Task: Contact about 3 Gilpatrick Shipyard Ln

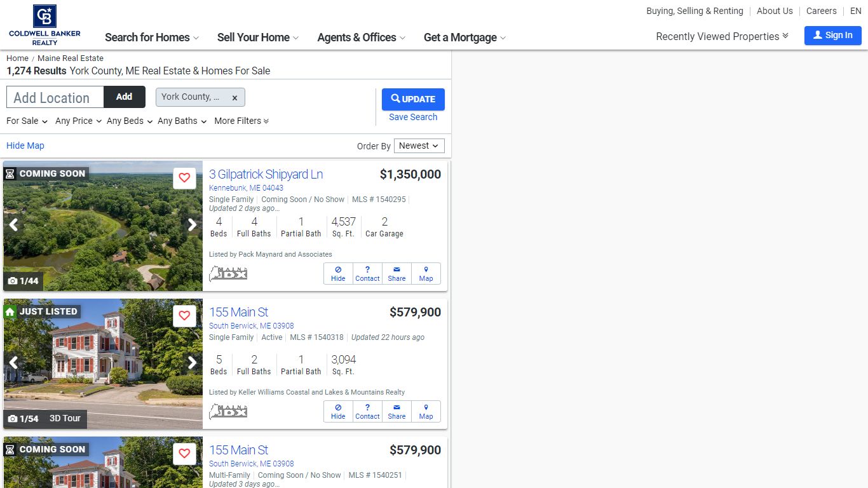Action: click(x=367, y=274)
